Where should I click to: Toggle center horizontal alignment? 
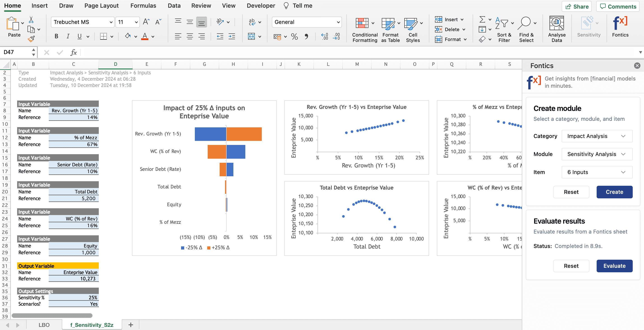(190, 37)
